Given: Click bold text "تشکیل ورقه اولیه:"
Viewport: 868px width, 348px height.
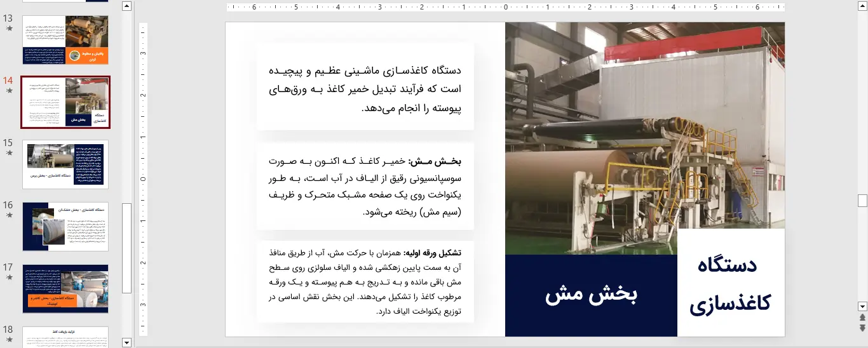Looking at the screenshot, I should pyautogui.click(x=432, y=253).
